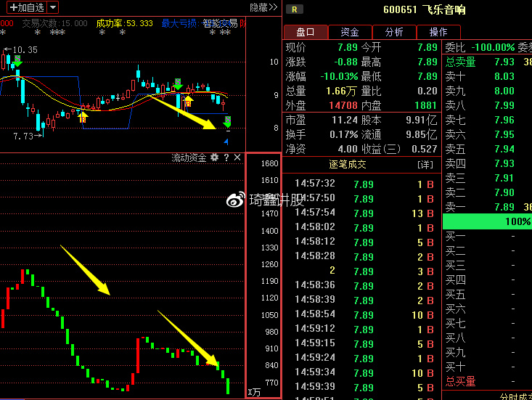Open the dropdown arrow beside 加自选
Viewport: 532px width, 400px height.
53,7
